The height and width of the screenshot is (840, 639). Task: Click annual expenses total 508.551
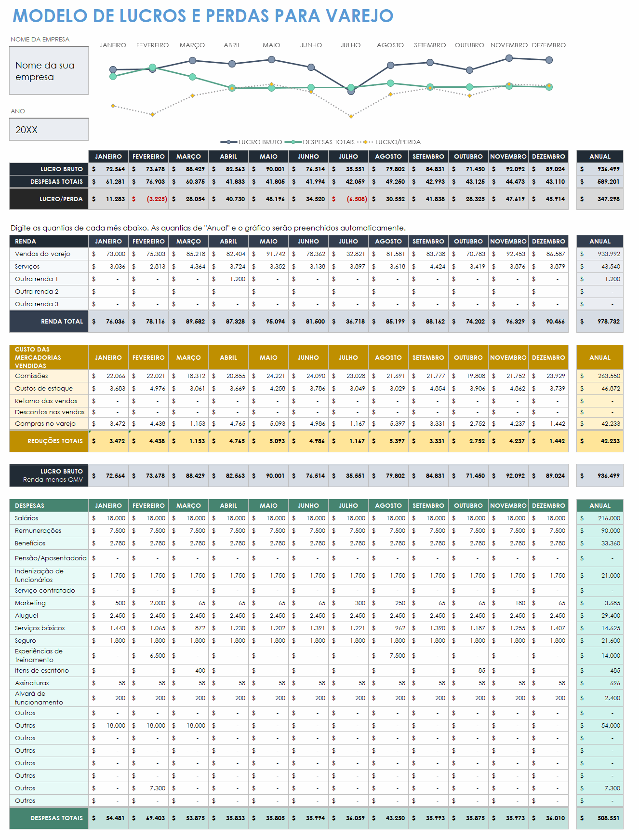click(x=600, y=818)
